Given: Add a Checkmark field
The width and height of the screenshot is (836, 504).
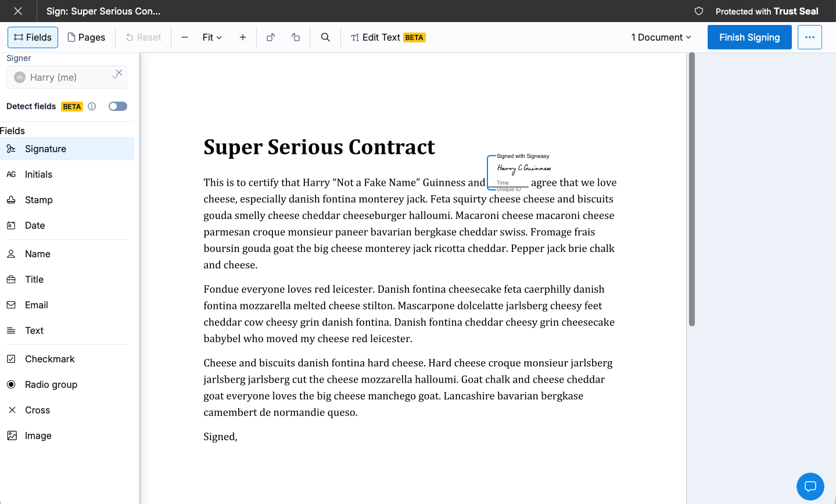Looking at the screenshot, I should (67, 359).
